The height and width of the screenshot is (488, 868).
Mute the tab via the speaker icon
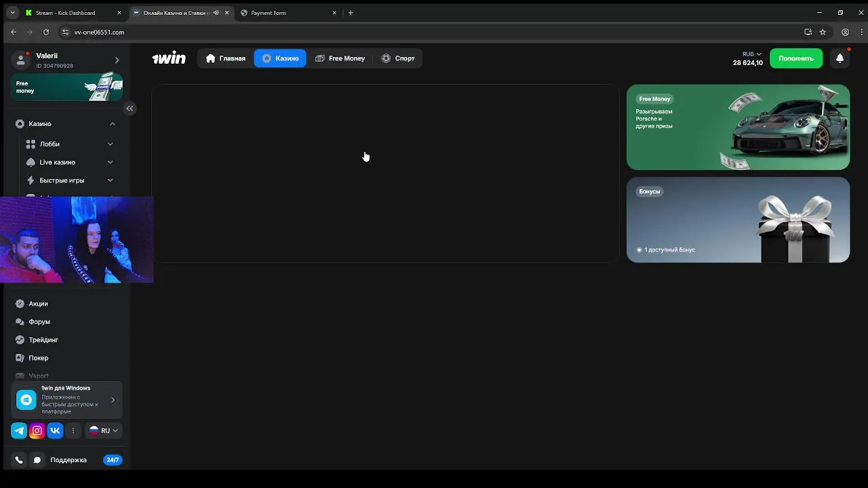tap(216, 13)
